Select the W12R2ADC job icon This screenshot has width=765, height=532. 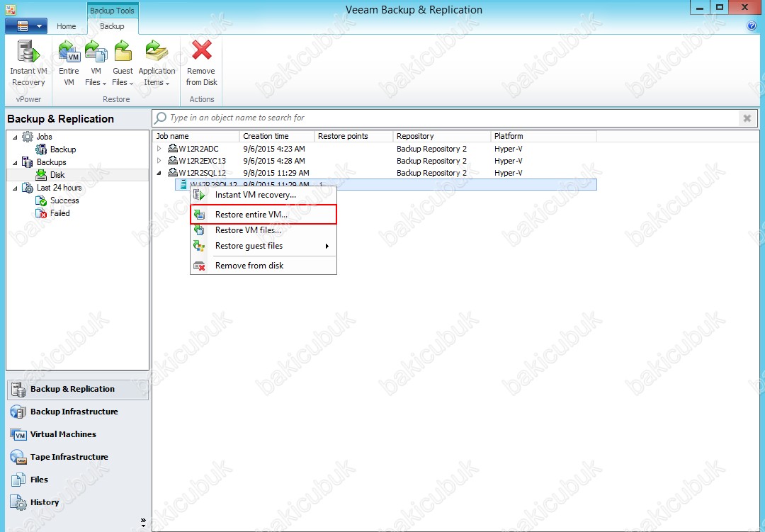pos(173,148)
